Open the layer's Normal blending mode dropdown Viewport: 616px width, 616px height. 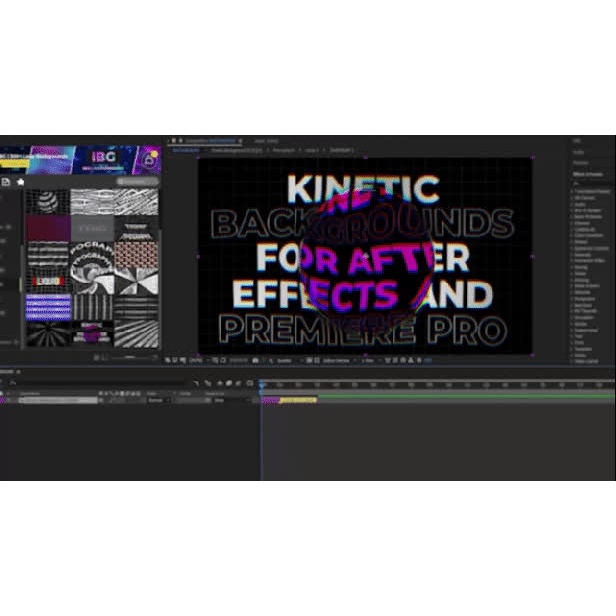(x=158, y=400)
